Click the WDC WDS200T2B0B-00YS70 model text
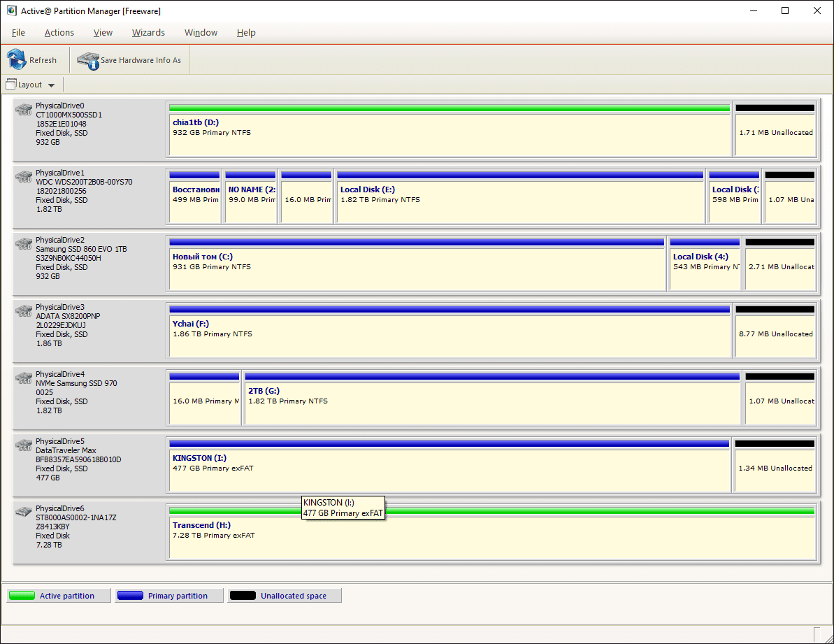Image resolution: width=834 pixels, height=644 pixels. [84, 182]
